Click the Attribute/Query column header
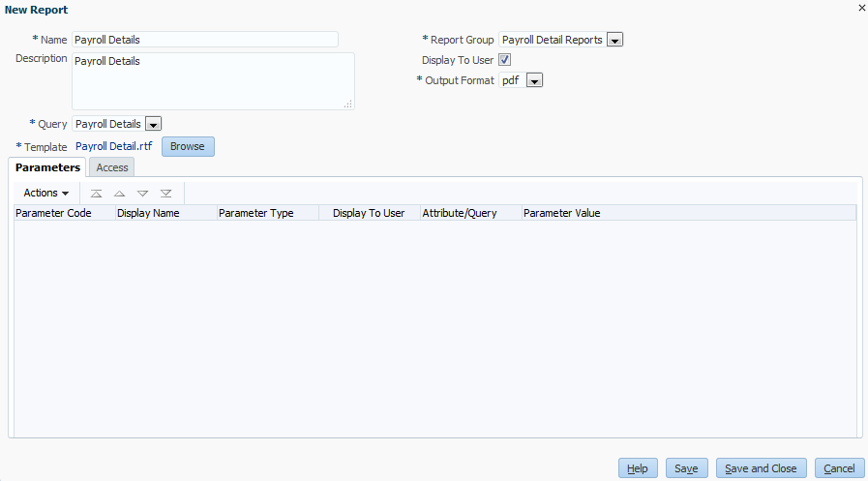This screenshot has width=868, height=481. click(x=471, y=213)
